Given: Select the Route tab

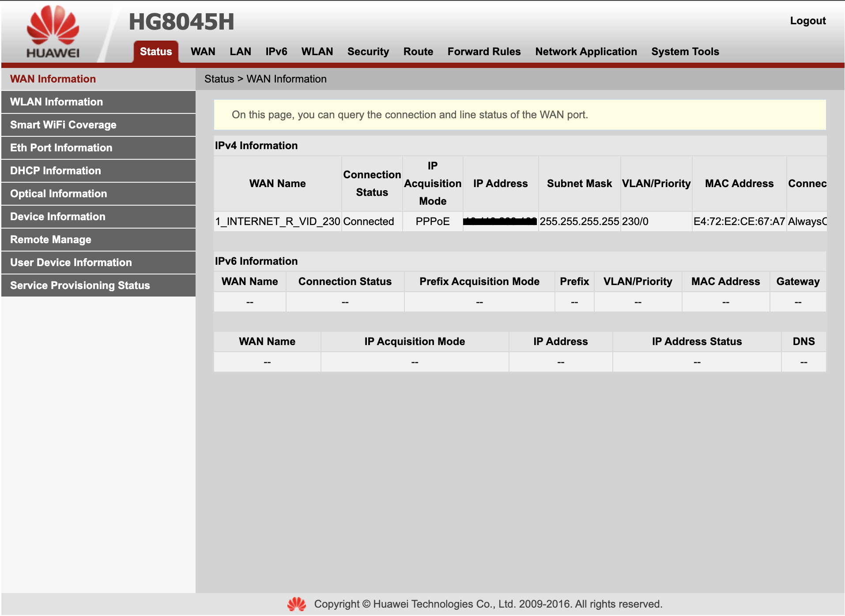Looking at the screenshot, I should click(x=418, y=52).
